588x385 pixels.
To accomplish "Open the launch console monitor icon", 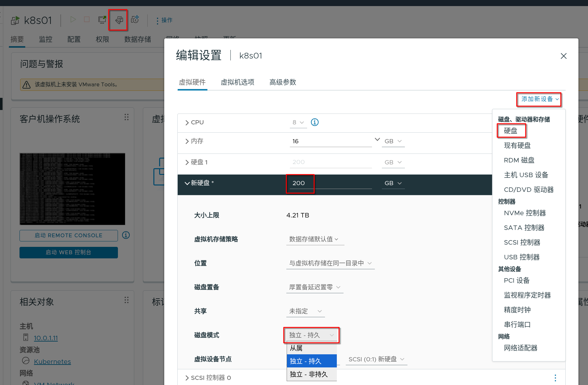I will [102, 20].
